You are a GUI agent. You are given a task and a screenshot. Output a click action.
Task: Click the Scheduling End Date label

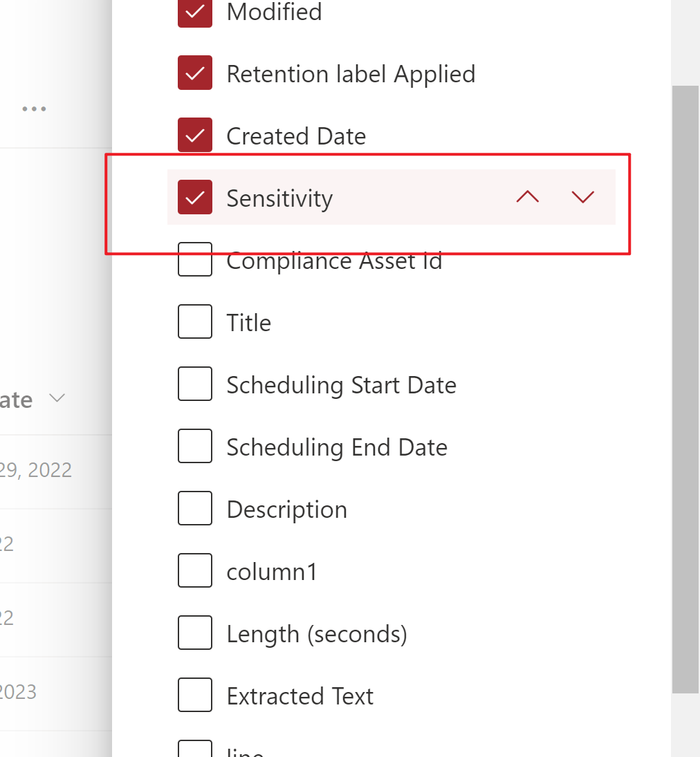pyautogui.click(x=337, y=447)
